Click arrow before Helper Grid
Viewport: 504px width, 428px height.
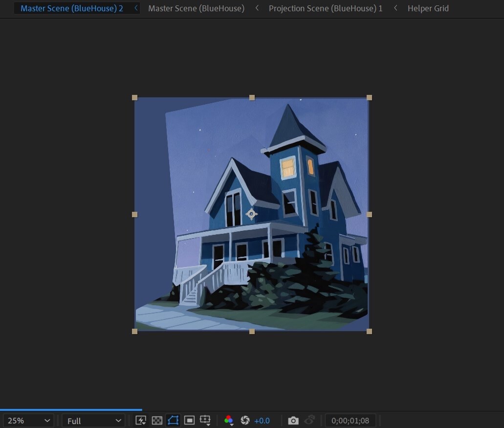tap(395, 8)
